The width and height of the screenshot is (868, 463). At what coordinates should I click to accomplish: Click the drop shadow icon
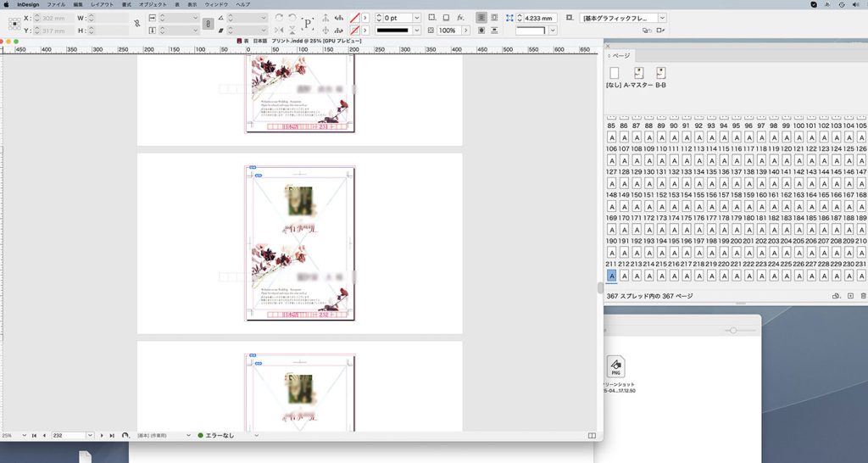[x=446, y=19]
